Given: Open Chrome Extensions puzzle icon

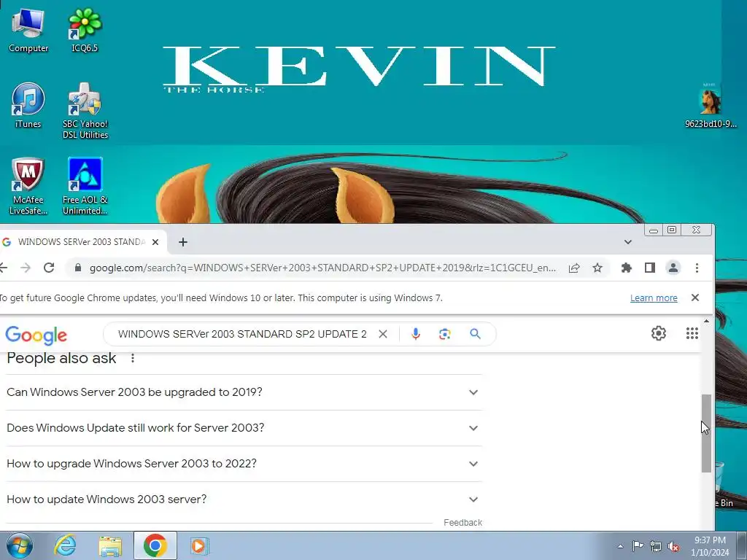Looking at the screenshot, I should (627, 268).
